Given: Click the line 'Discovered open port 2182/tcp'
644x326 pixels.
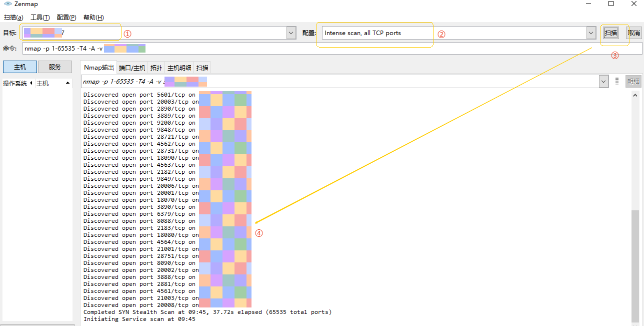Looking at the screenshot, I should 139,172.
